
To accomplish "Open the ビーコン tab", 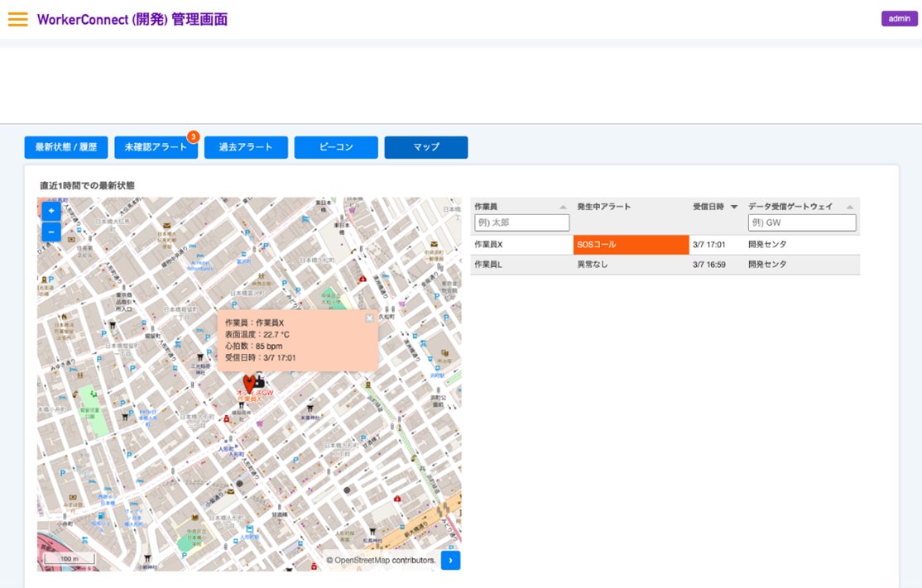I will pyautogui.click(x=336, y=147).
